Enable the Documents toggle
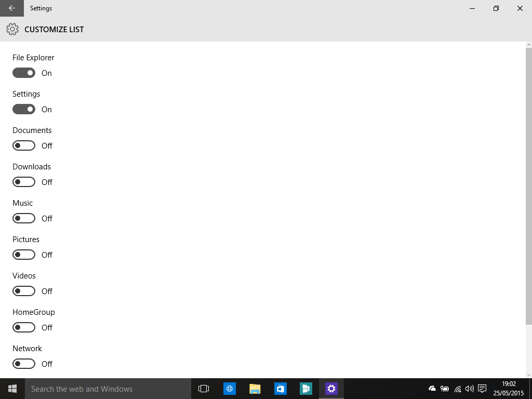 24,145
